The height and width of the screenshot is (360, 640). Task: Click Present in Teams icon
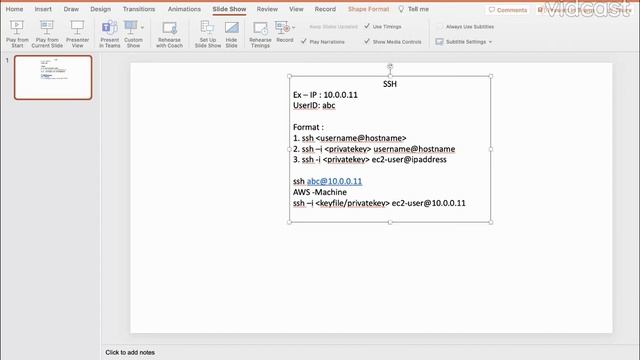tap(109, 28)
